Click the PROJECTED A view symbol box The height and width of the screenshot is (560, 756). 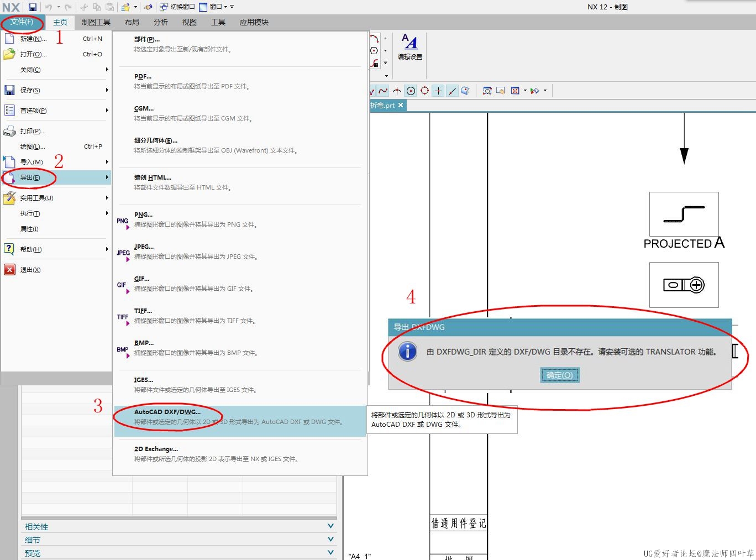coord(684,214)
